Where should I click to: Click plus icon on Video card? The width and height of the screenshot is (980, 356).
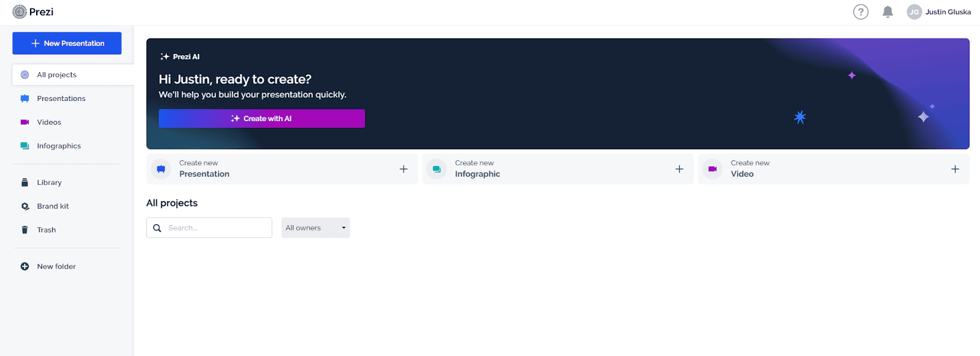(955, 169)
